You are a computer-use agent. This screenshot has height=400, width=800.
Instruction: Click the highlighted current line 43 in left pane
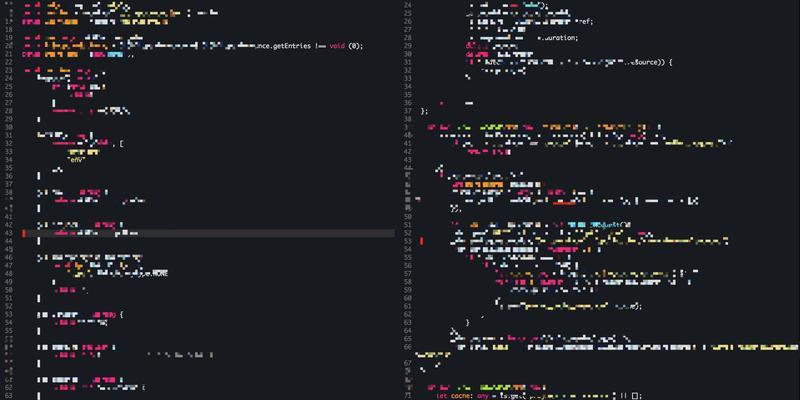click(x=210, y=233)
